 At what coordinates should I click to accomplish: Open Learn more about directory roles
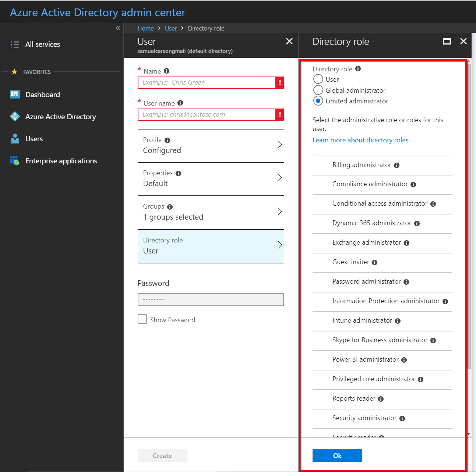[360, 140]
